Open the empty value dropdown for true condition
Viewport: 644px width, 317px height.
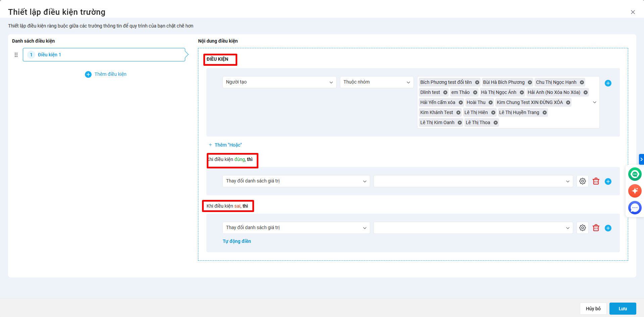[x=473, y=181]
